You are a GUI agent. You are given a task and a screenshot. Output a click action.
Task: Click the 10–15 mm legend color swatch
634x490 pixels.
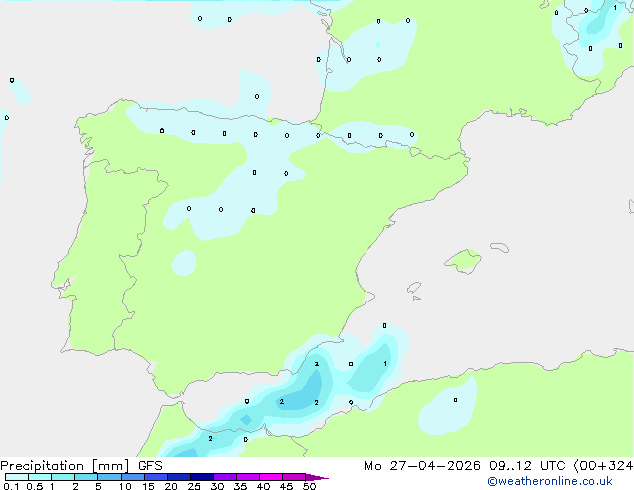pyautogui.click(x=132, y=477)
